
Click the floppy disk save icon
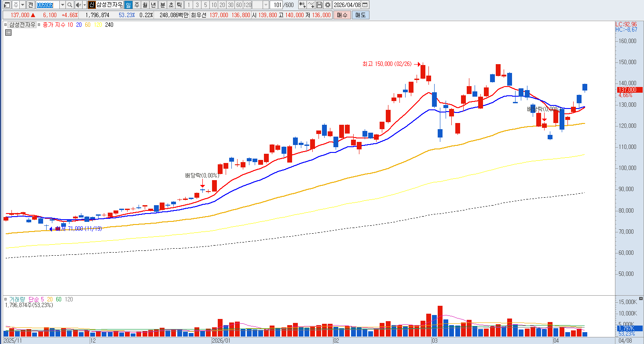pos(319,5)
